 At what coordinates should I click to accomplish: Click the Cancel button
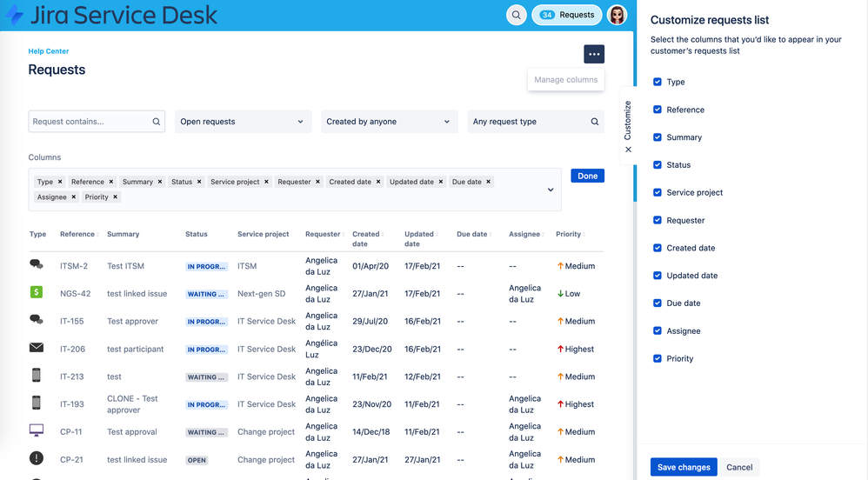click(x=739, y=467)
